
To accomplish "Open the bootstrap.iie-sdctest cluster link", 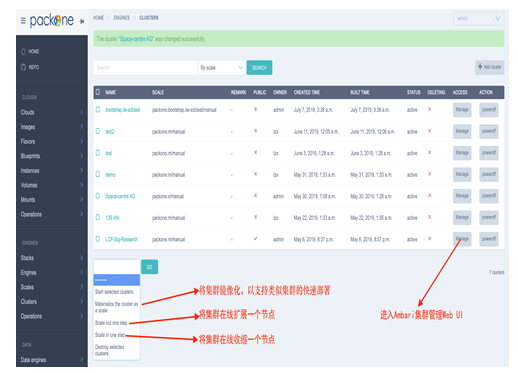I will (x=123, y=110).
